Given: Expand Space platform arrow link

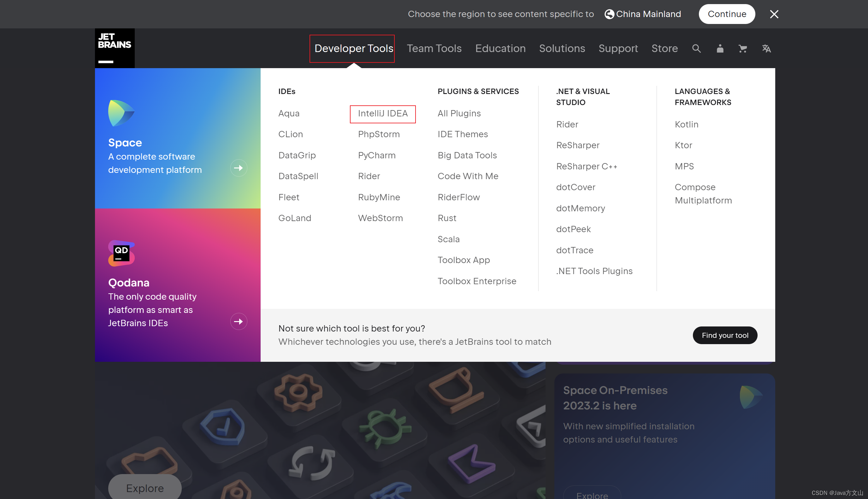Looking at the screenshot, I should coord(238,168).
